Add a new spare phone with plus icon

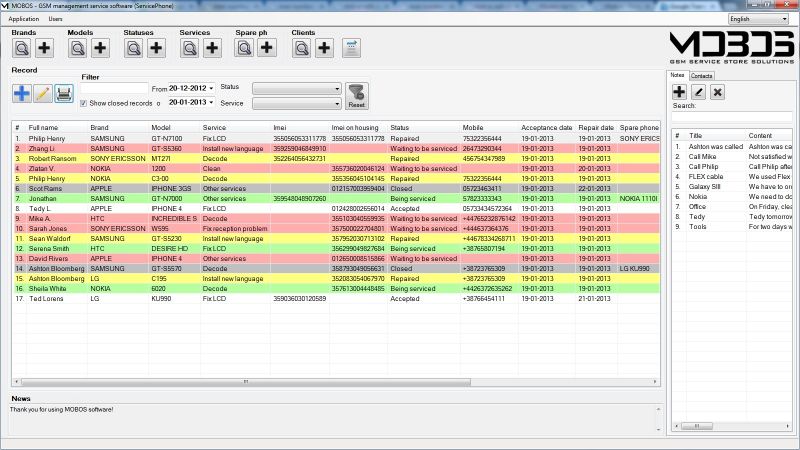[x=267, y=48]
